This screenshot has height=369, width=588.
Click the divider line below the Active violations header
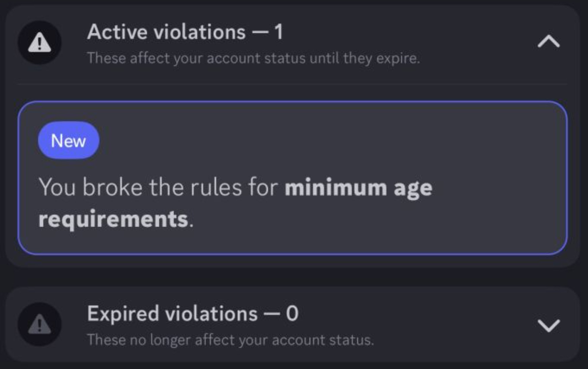[x=292, y=83]
